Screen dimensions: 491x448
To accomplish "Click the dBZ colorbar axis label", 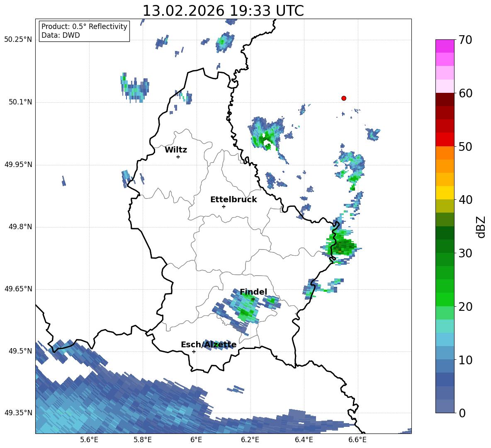I will [x=481, y=227].
